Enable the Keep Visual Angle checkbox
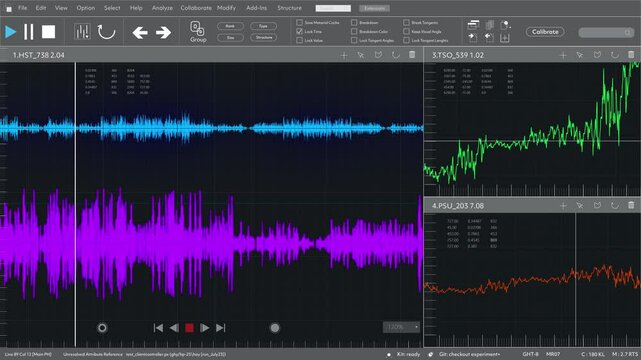 (x=406, y=31)
